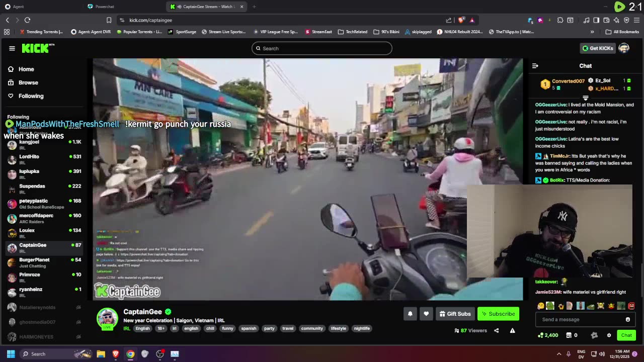
Task: Click the browser address bar URL
Action: click(x=151, y=20)
